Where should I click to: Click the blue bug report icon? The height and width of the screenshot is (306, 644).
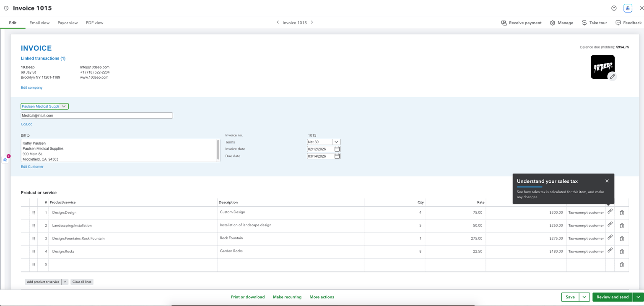click(628, 8)
